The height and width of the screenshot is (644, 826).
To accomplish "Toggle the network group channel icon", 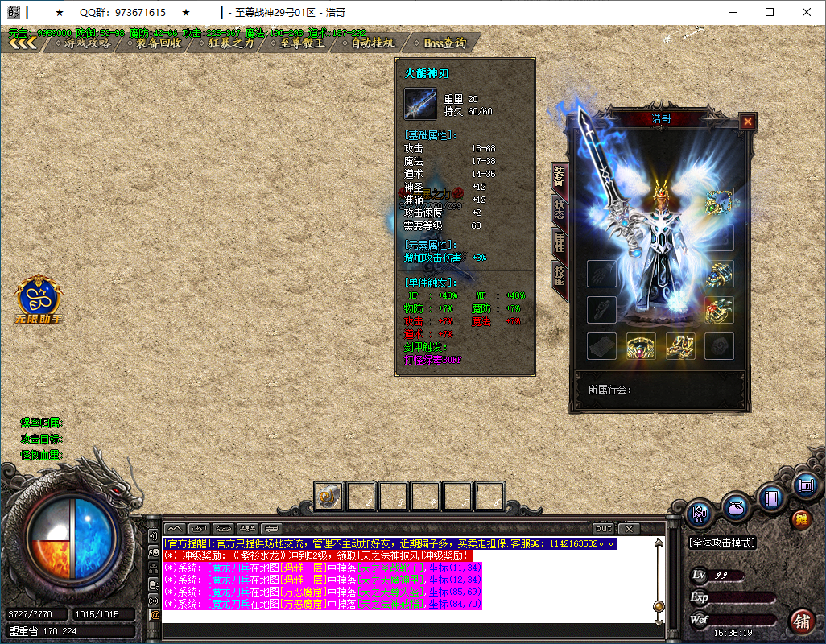I will [x=154, y=568].
